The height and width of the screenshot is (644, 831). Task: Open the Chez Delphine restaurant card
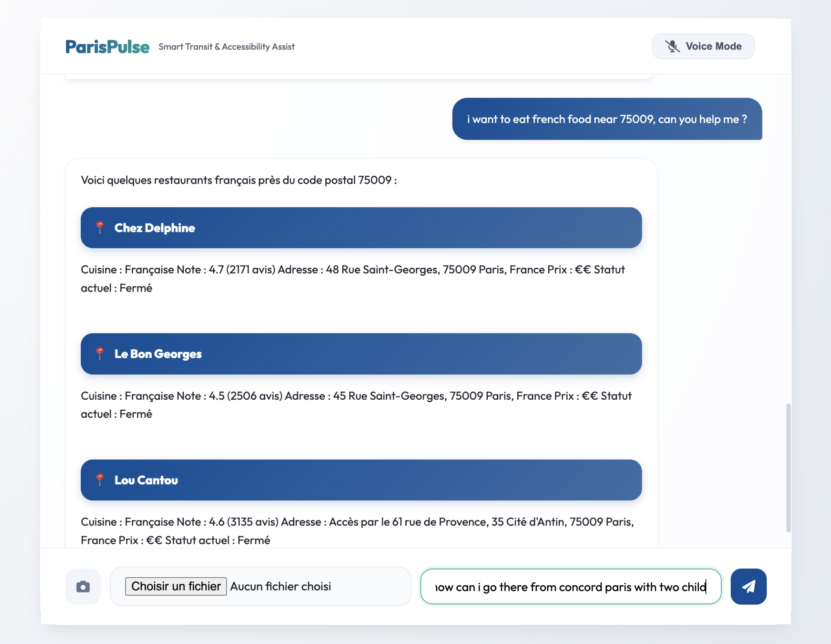[x=361, y=228]
